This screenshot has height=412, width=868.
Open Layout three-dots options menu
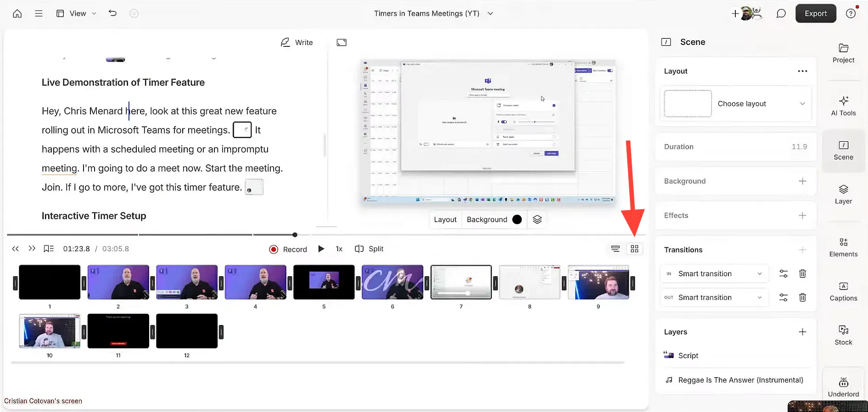(x=802, y=71)
